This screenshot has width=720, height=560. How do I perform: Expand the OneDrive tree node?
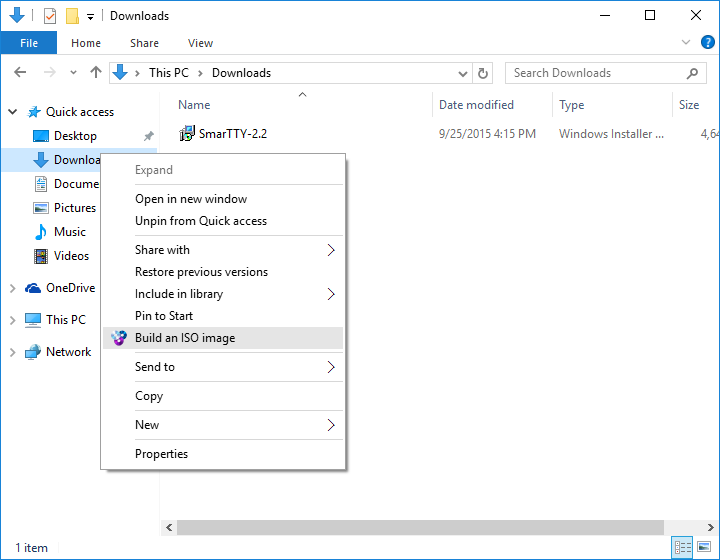point(13,288)
